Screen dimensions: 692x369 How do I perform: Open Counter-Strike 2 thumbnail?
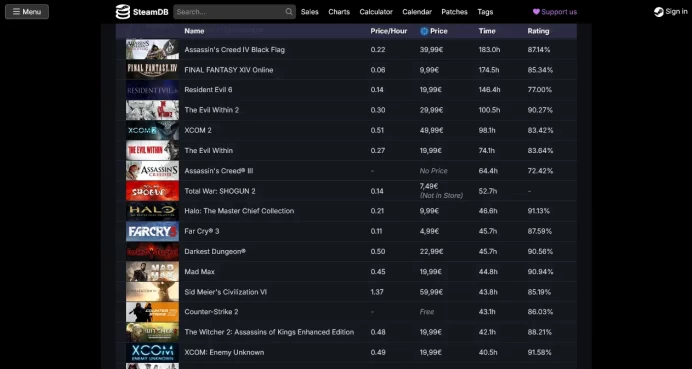click(152, 312)
